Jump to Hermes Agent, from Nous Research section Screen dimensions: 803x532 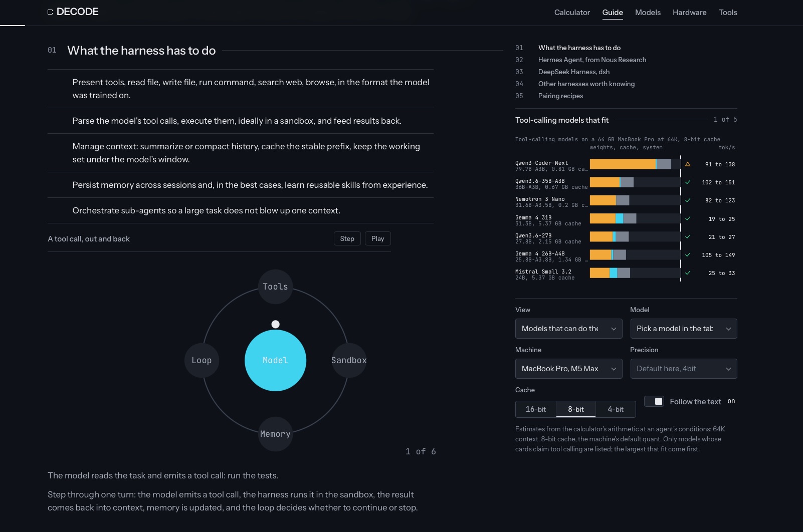[x=592, y=60]
